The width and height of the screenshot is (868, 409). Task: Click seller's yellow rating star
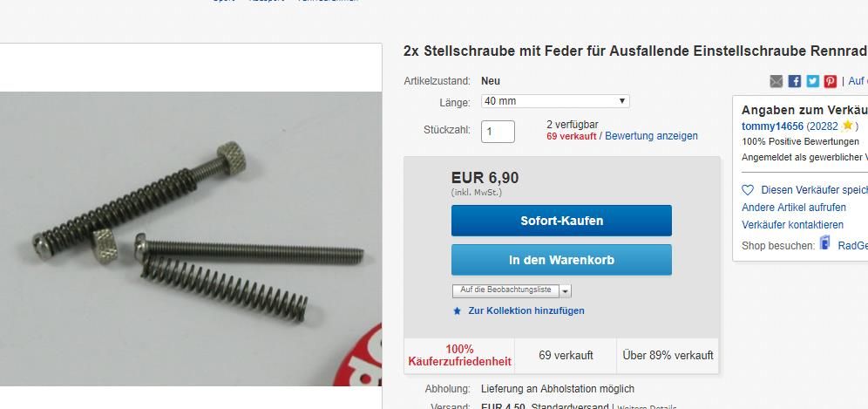[847, 126]
